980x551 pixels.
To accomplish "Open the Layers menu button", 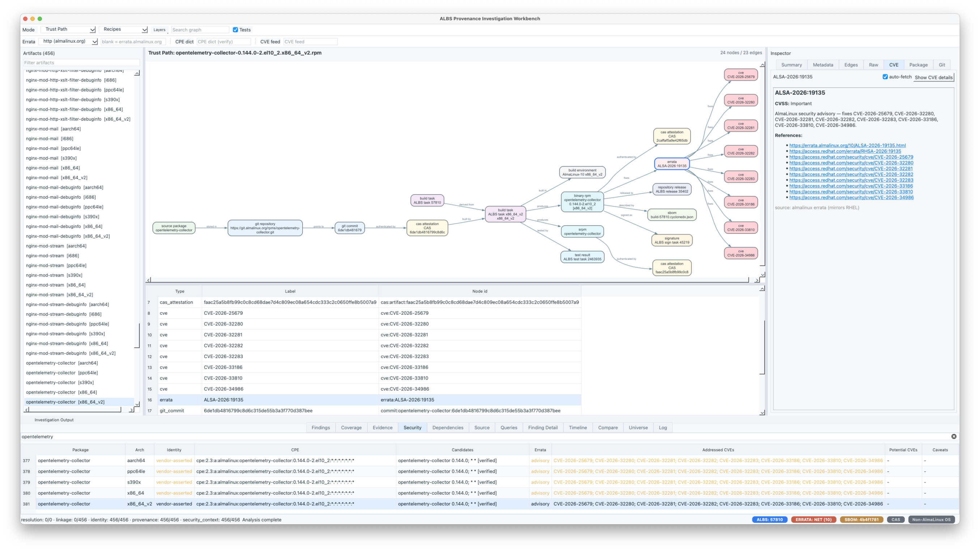I will coord(159,30).
